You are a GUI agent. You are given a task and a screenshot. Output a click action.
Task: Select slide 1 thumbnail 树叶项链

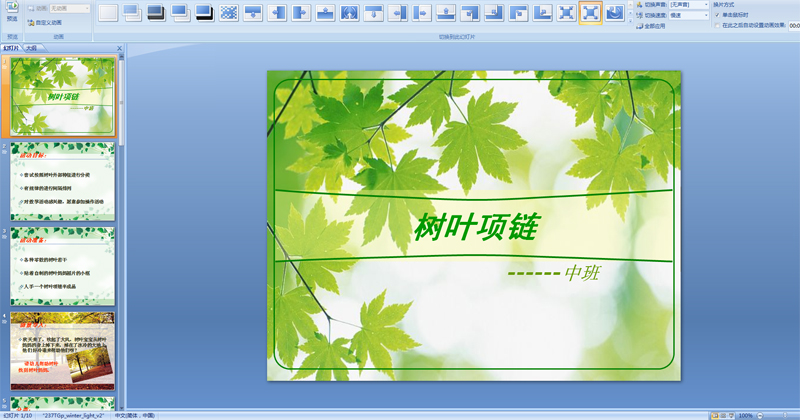point(63,96)
